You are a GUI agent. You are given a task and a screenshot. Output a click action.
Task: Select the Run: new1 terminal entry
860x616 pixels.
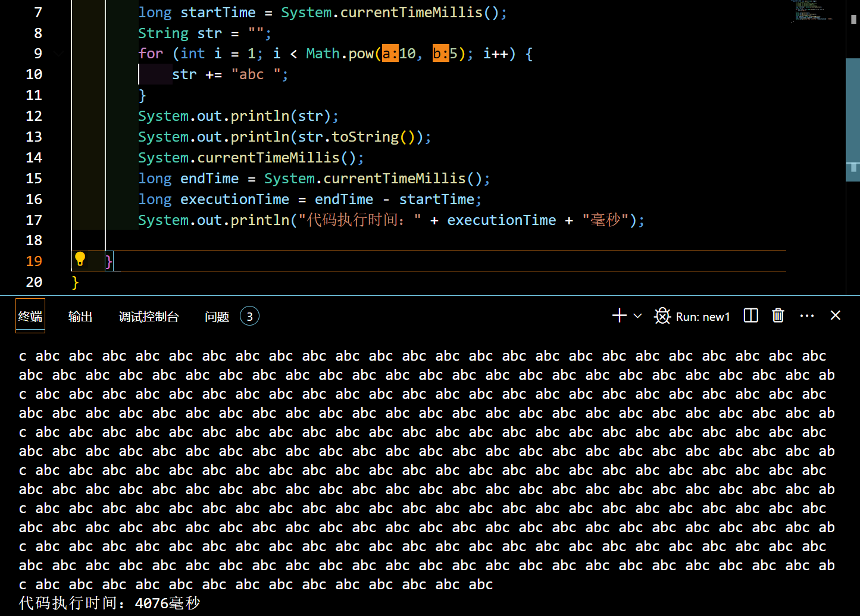click(x=703, y=317)
